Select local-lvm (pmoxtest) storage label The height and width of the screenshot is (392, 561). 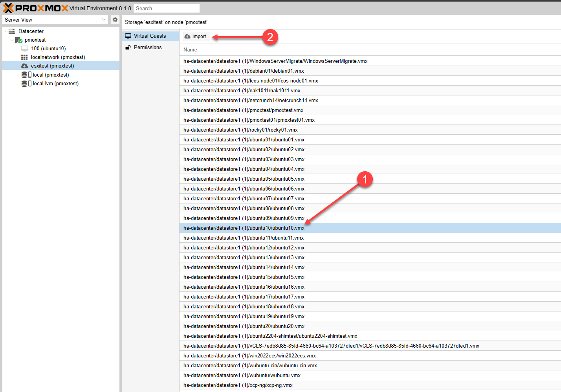click(56, 83)
